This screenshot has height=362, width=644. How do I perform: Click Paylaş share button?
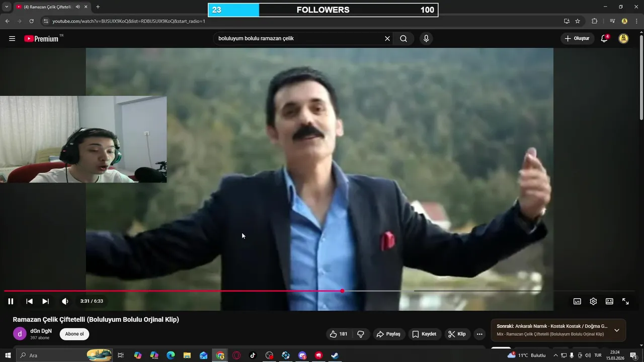tap(388, 334)
